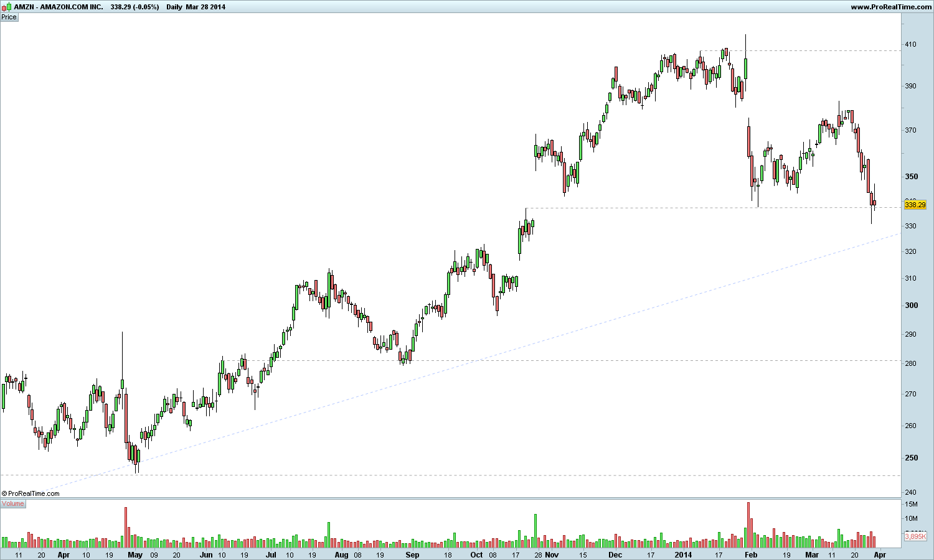Click the May label on date axis
Image resolution: width=934 pixels, height=560 pixels.
[x=135, y=554]
